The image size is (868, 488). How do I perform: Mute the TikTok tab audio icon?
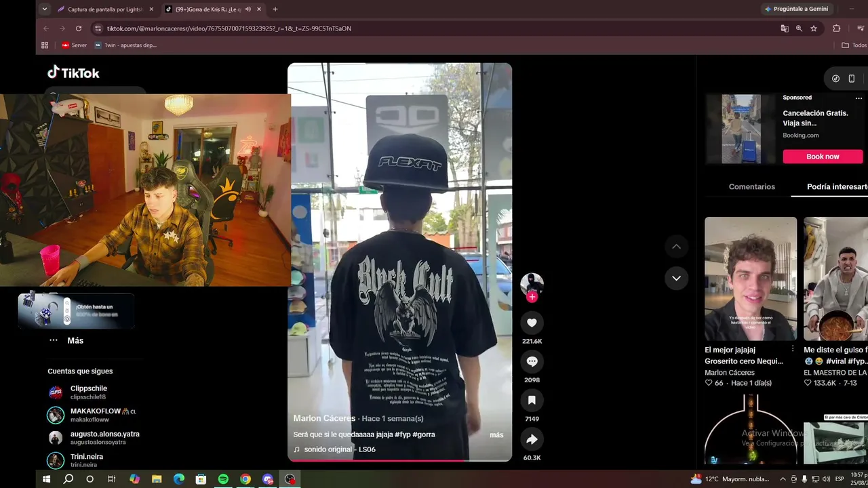[x=248, y=9]
